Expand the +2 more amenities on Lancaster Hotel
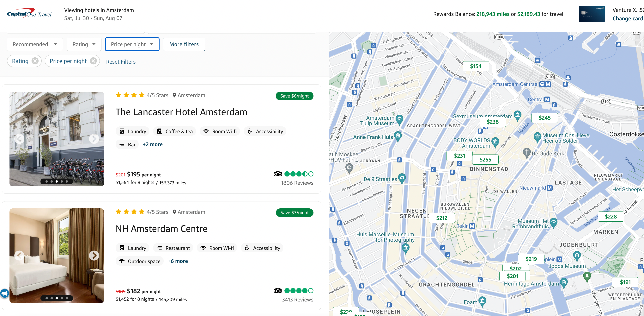This screenshot has height=316, width=644. tap(153, 144)
